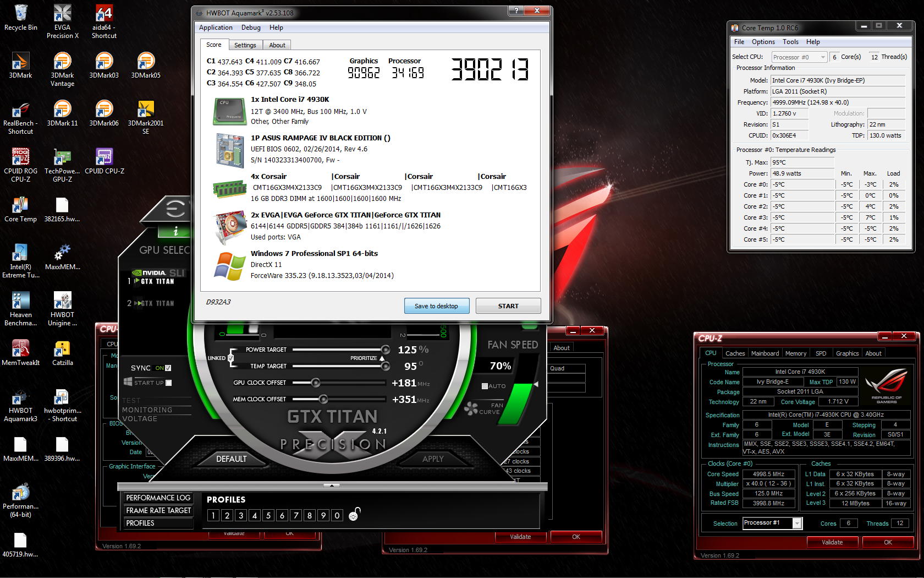
Task: Open CPU-Z Graphics tab
Action: click(847, 353)
